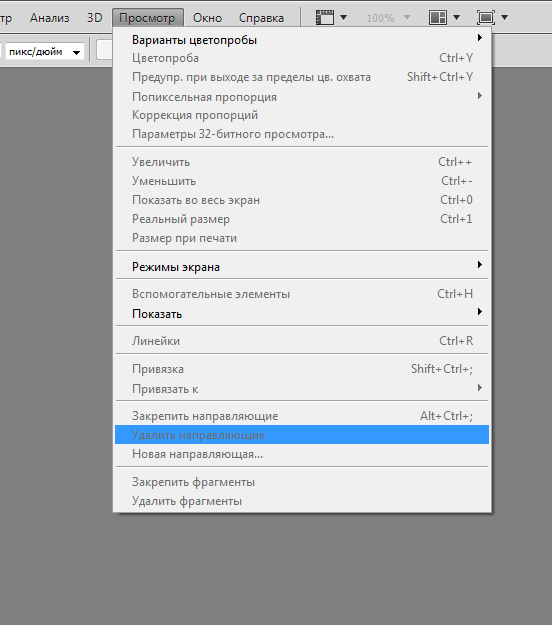Select Показать во весь экран
552x625 pixels.
[302, 200]
